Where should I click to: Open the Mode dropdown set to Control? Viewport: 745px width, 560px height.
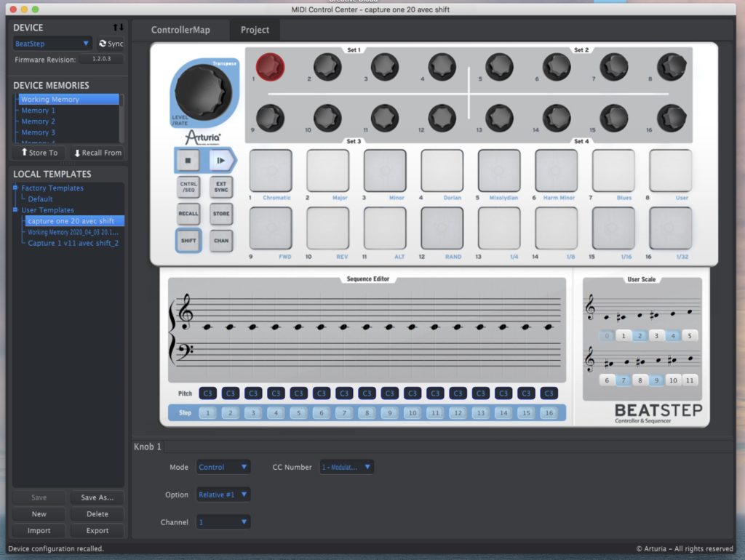pyautogui.click(x=223, y=467)
